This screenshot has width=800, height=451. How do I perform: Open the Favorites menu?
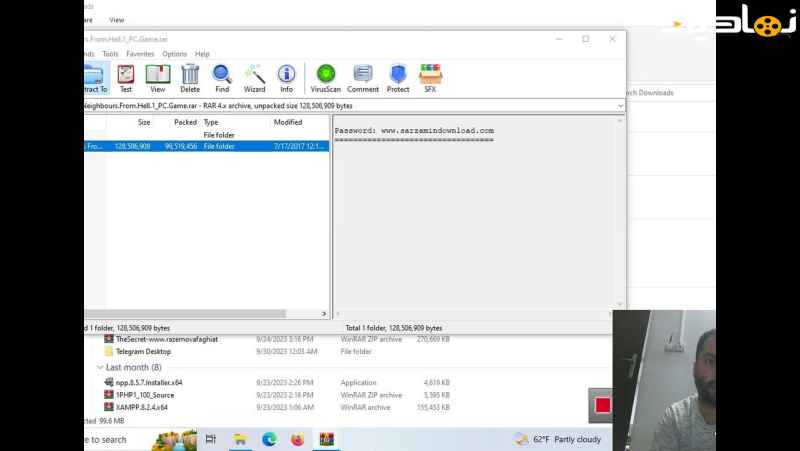point(140,54)
